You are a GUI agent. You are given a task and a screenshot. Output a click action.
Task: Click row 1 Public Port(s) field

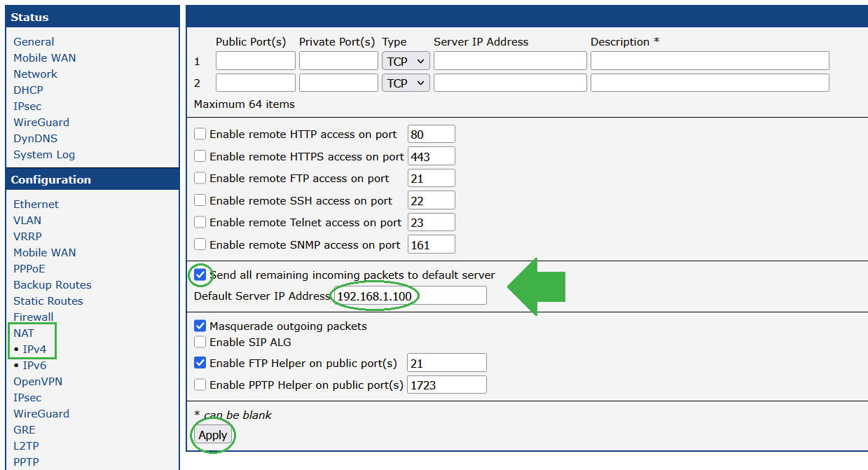(x=255, y=61)
